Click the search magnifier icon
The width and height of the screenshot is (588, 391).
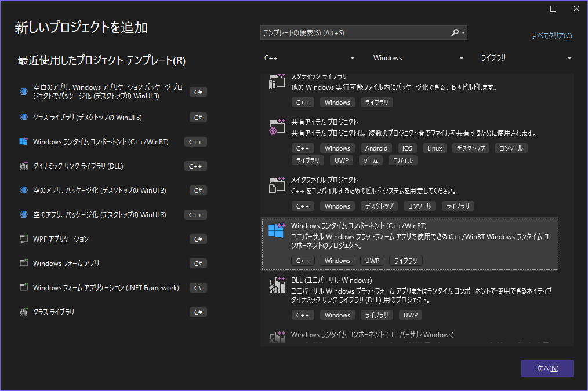[x=456, y=33]
